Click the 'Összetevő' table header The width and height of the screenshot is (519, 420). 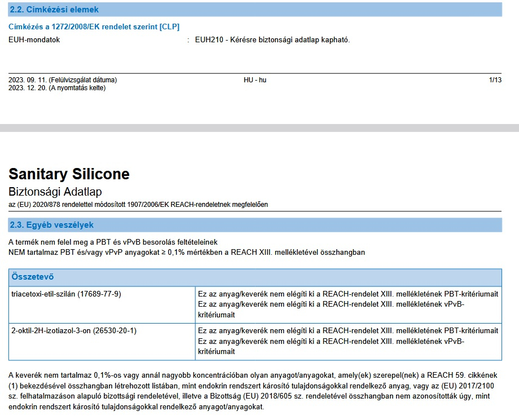[33, 277]
